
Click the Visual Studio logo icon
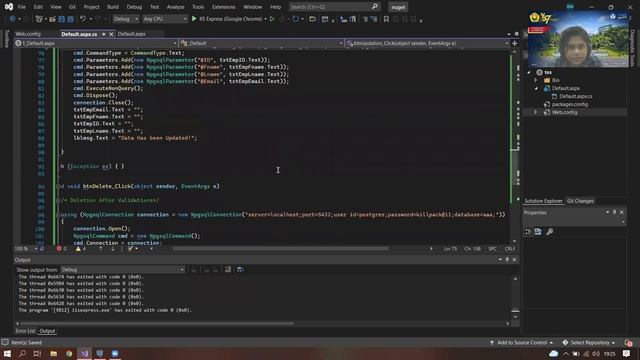(x=9, y=7)
